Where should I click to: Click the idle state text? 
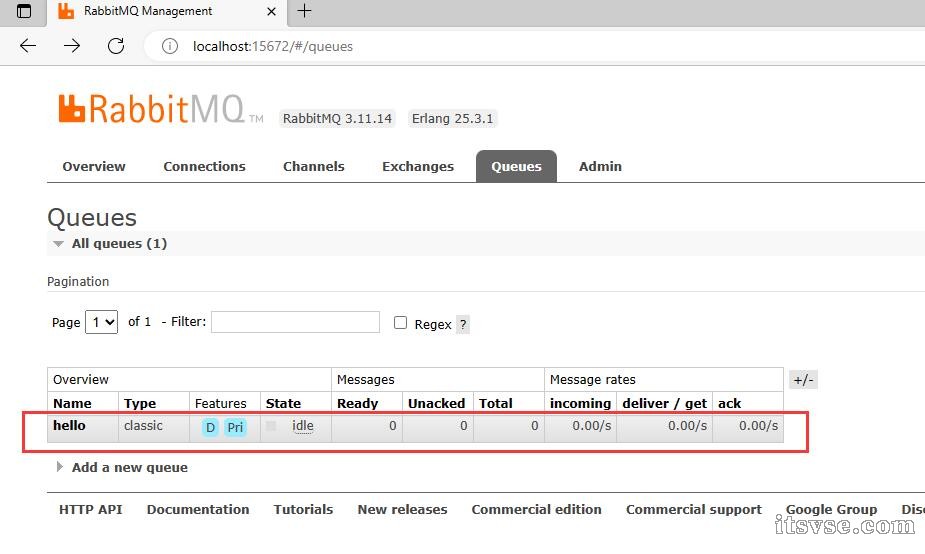click(x=303, y=426)
